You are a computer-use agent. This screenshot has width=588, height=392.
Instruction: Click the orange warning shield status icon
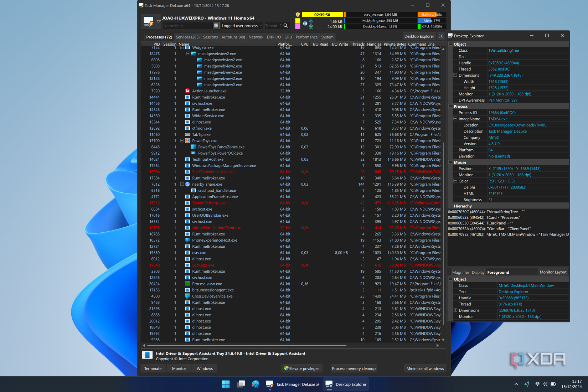[x=298, y=15]
